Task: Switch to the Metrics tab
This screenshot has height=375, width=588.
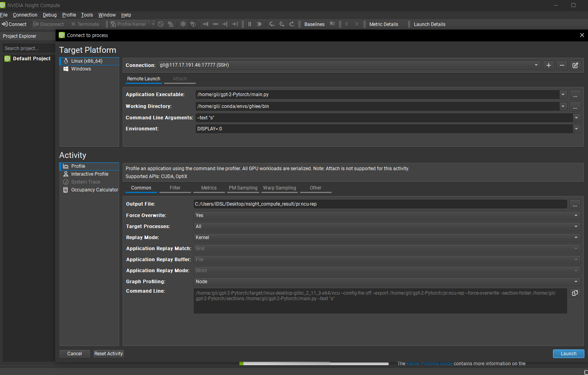Action: (x=209, y=188)
